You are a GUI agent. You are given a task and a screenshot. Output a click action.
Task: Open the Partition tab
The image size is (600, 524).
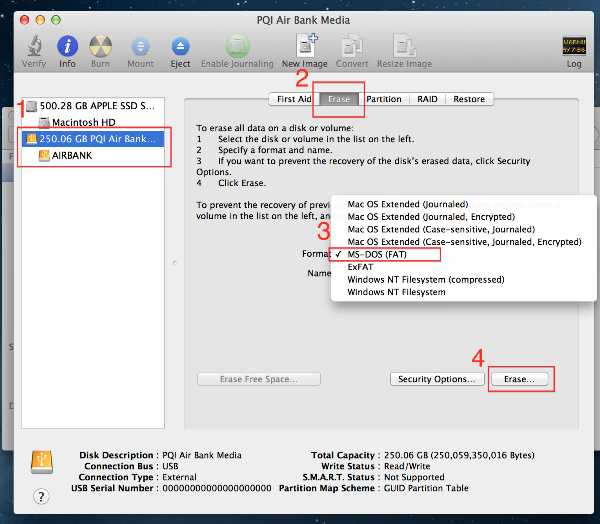pyautogui.click(x=384, y=99)
